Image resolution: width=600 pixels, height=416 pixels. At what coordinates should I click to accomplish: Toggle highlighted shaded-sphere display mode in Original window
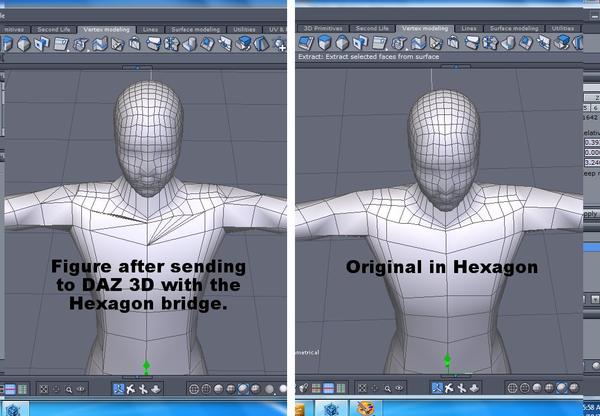click(x=561, y=388)
